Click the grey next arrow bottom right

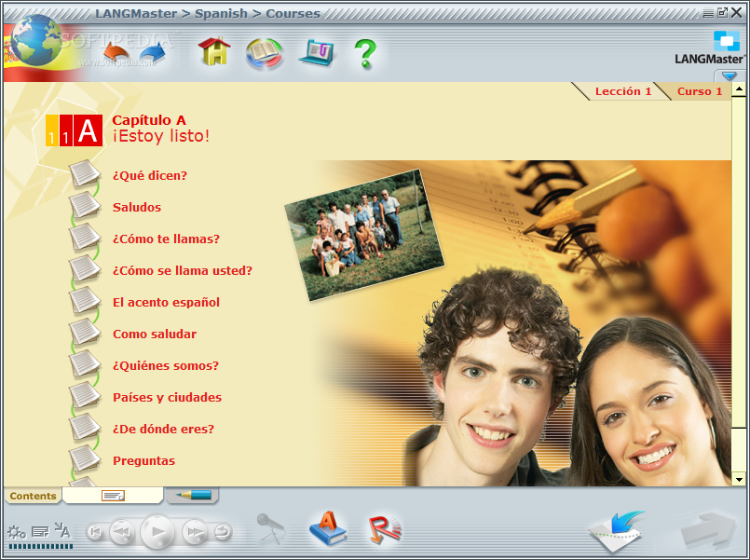[708, 530]
